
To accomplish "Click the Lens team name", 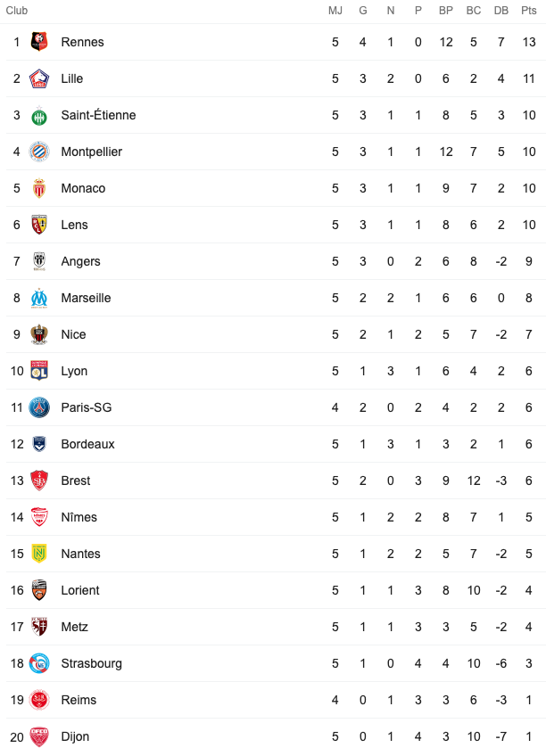I will 74,225.
